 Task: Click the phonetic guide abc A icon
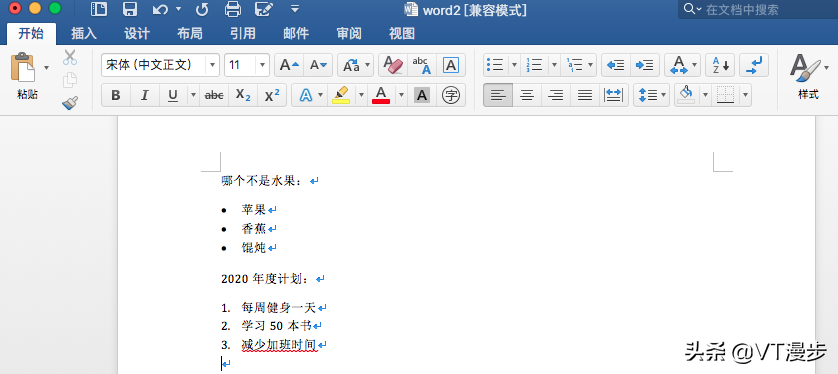click(x=422, y=65)
